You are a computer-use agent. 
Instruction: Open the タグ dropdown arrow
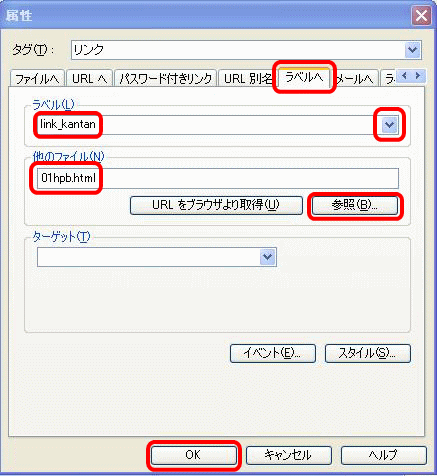[413, 50]
